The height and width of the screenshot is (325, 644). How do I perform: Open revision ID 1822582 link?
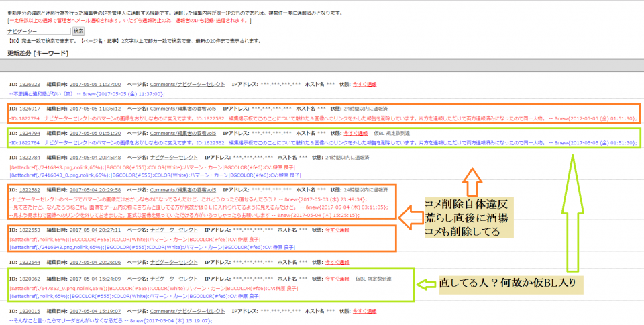click(x=30, y=190)
